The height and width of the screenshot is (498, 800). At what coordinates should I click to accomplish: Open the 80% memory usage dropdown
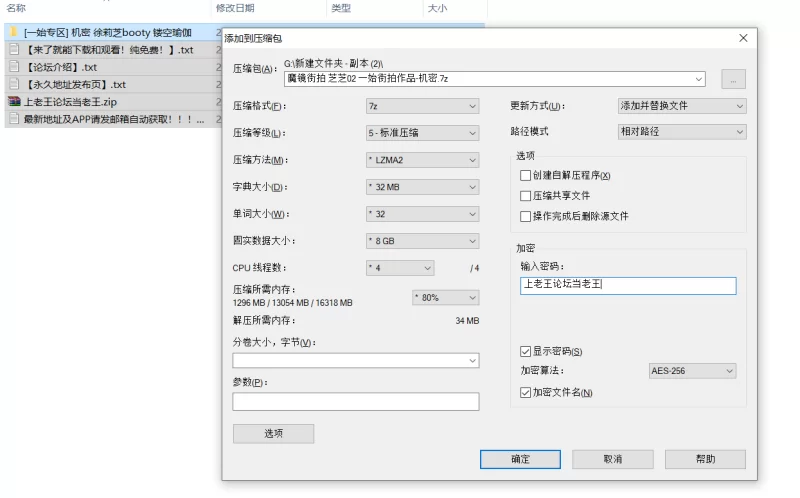(445, 297)
